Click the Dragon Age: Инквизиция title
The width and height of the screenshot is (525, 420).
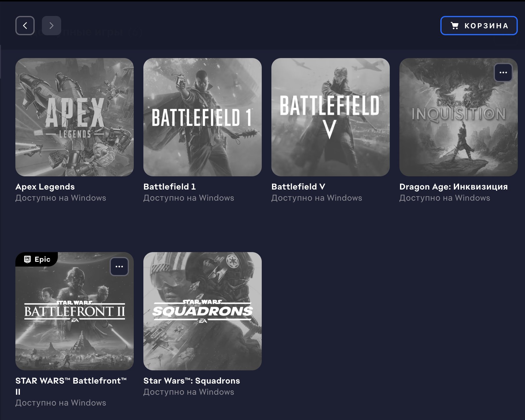453,187
